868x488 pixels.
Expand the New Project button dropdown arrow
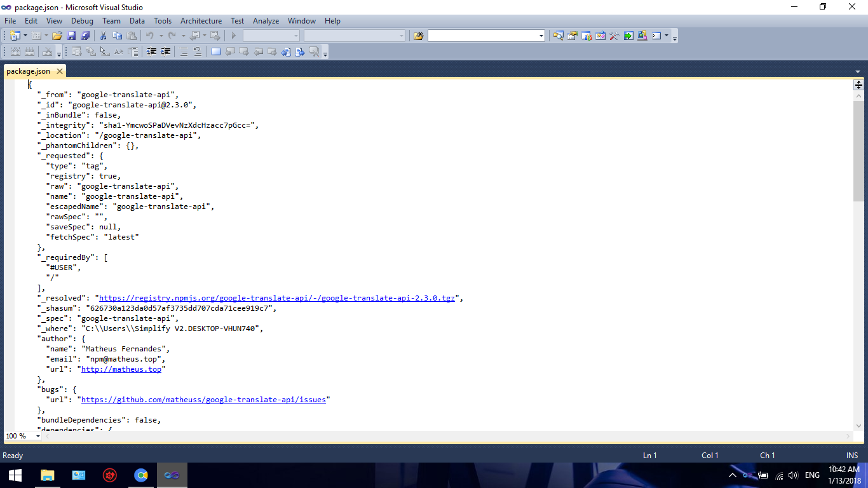[x=25, y=36]
